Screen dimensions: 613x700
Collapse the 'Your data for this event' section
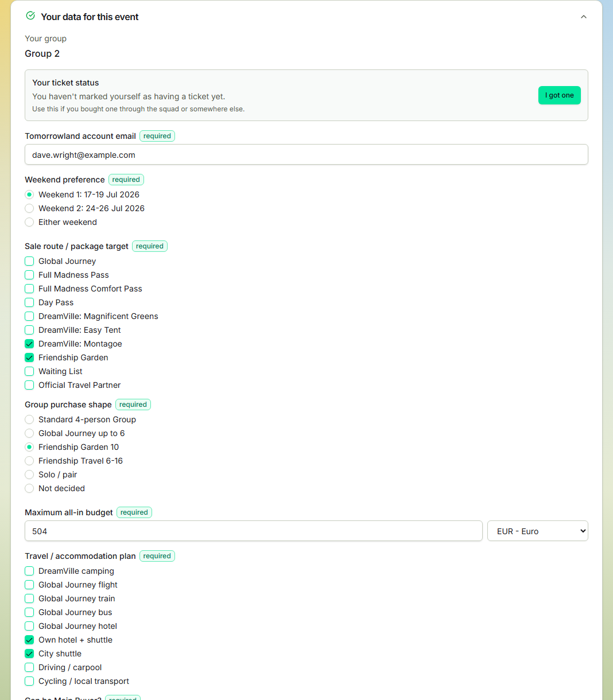tap(584, 17)
